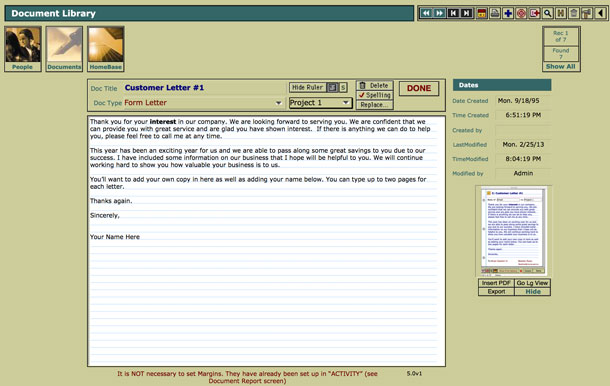
Task: Click the black left-pointing triangle icon
Action: pos(600,14)
